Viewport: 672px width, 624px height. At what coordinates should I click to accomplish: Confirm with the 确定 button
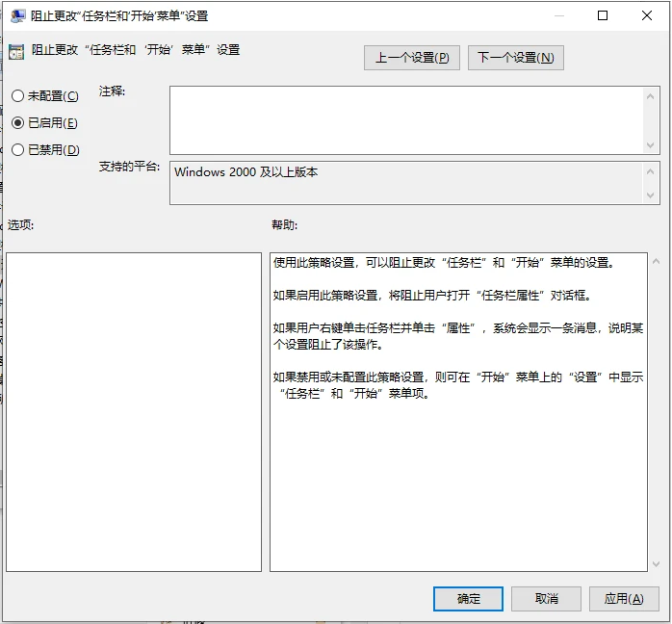click(468, 599)
